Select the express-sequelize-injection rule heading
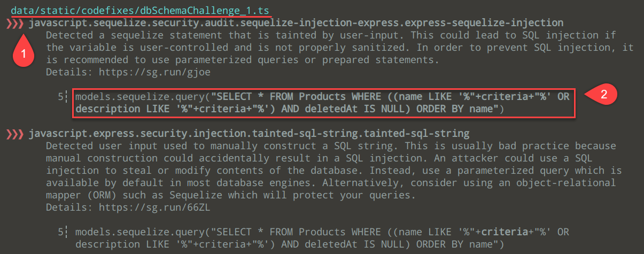 pos(296,23)
